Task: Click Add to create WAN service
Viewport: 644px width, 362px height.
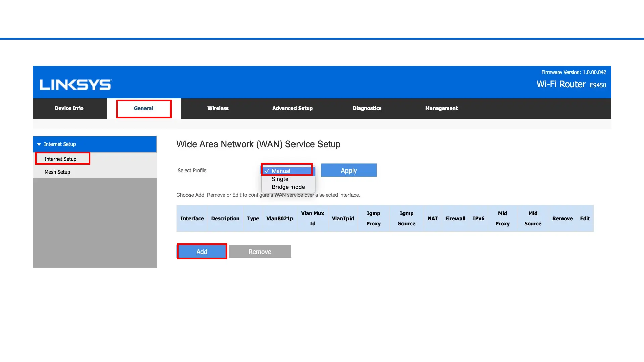Action: point(202,252)
